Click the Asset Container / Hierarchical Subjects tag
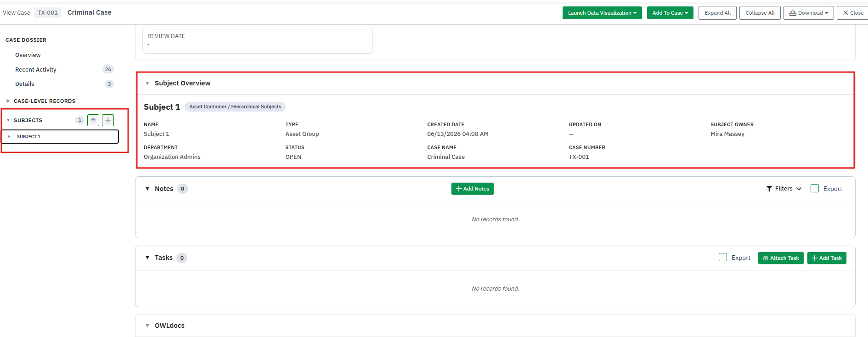The width and height of the screenshot is (868, 337). [x=235, y=107]
